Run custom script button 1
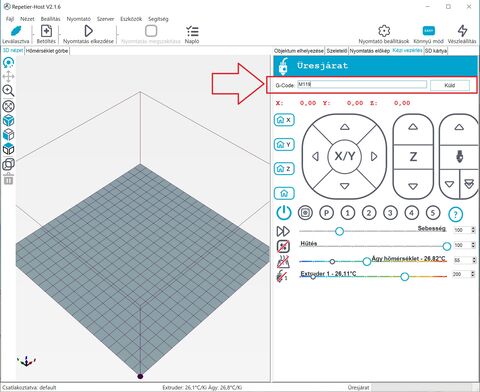 point(348,213)
